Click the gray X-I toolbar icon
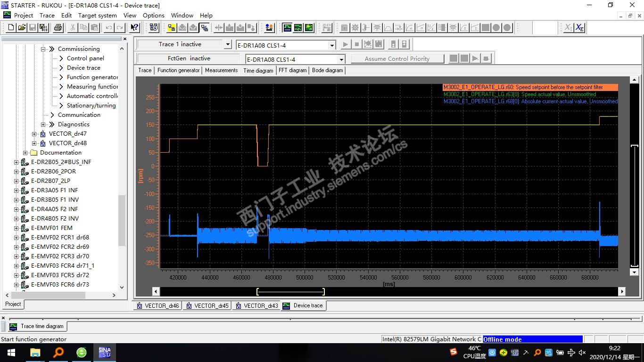 pyautogui.click(x=569, y=28)
